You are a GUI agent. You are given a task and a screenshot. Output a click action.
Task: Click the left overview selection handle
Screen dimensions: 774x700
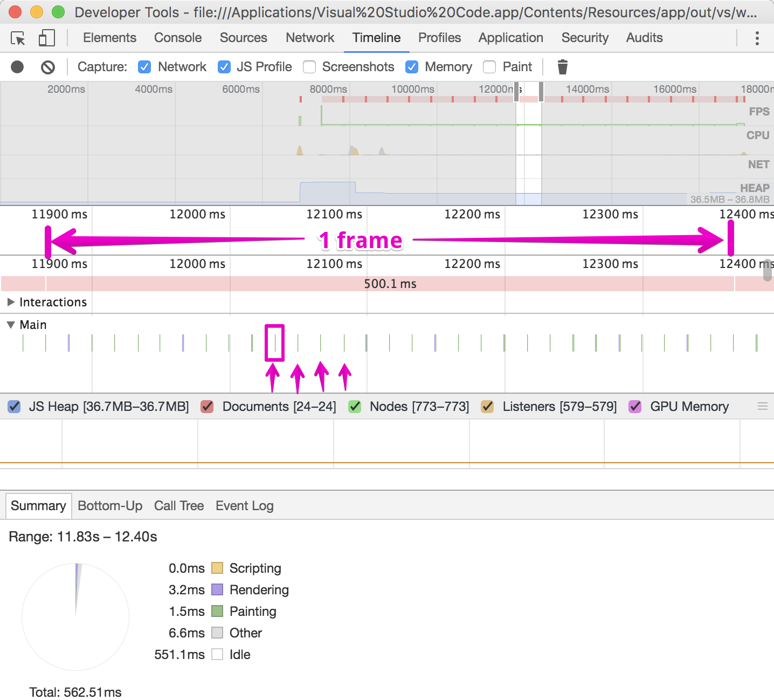[x=516, y=92]
